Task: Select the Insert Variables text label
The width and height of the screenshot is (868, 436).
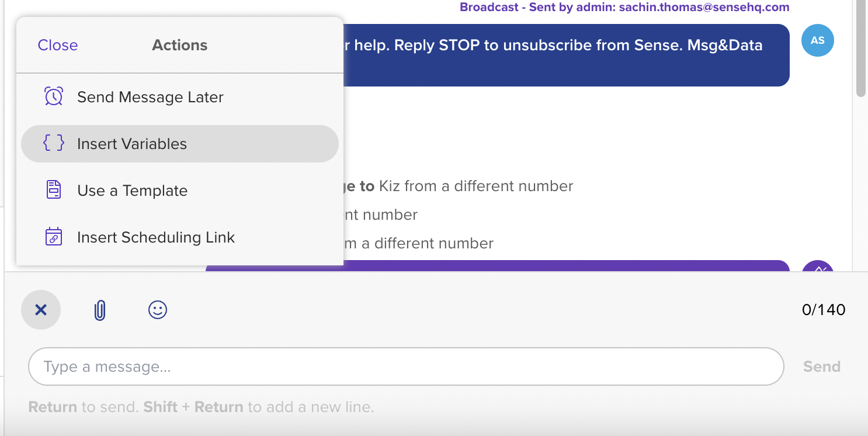Action: click(x=132, y=144)
